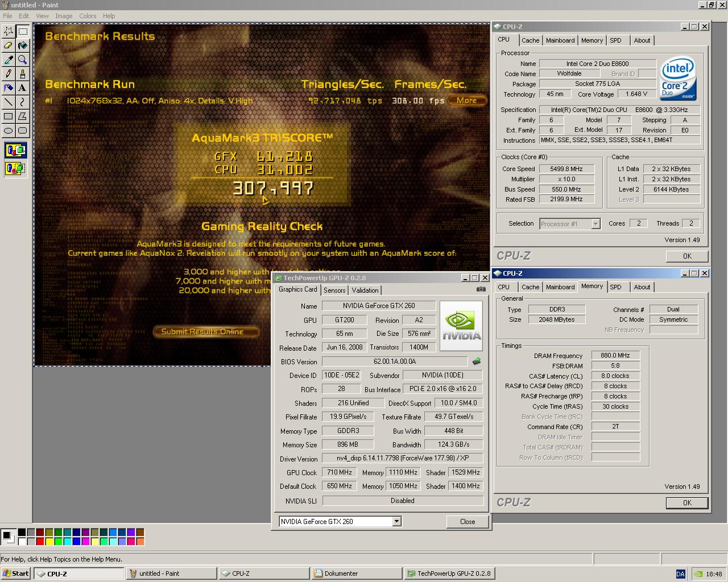This screenshot has width=728, height=582.
Task: Open the Windows Start menu
Action: [16, 573]
